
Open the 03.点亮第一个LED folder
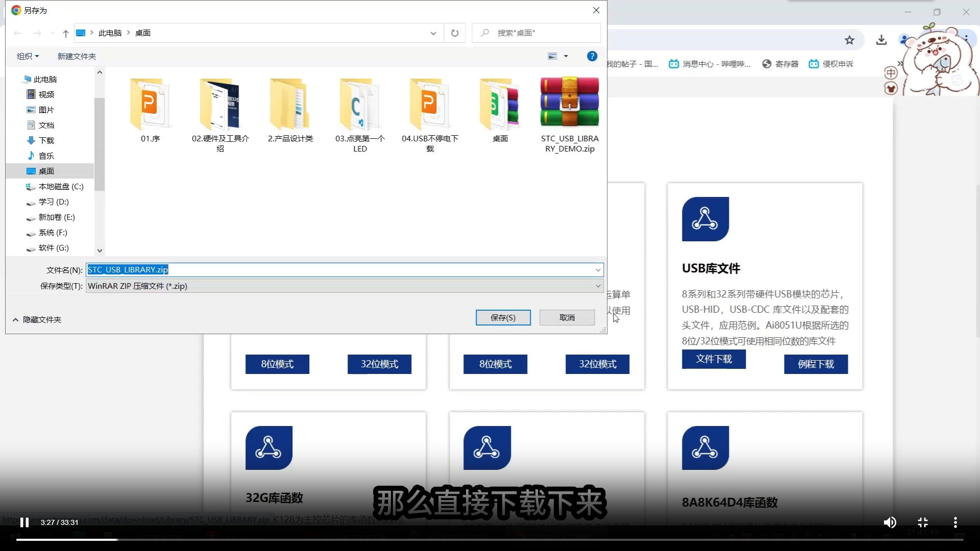(360, 115)
